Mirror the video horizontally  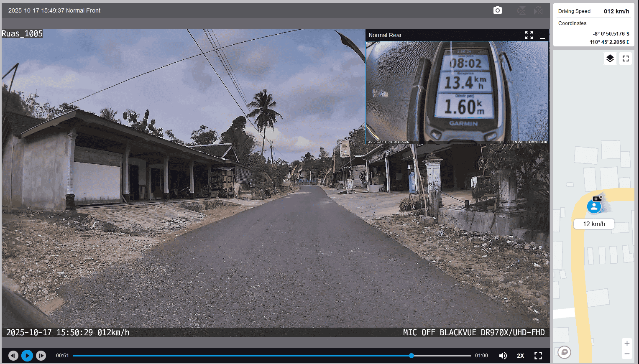pos(538,10)
